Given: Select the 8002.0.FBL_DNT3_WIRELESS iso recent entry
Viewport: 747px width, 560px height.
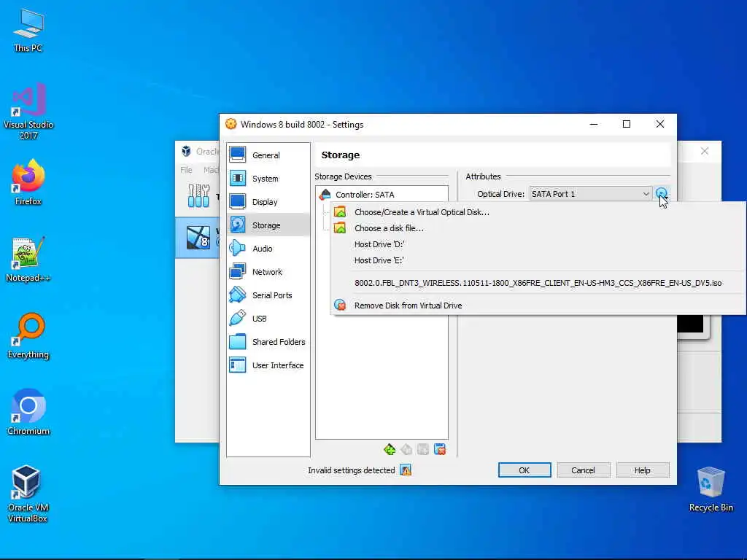Looking at the screenshot, I should coord(538,283).
